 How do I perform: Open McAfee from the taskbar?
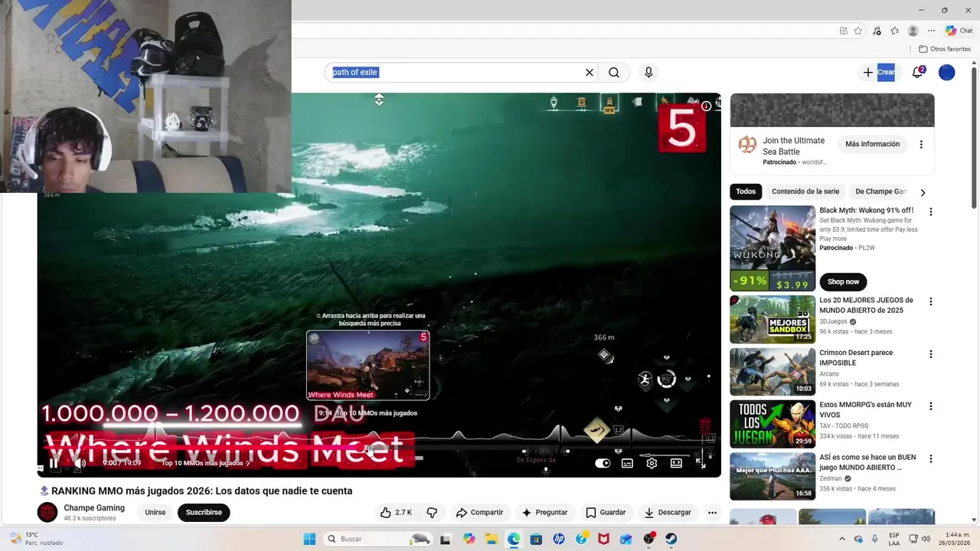(603, 539)
